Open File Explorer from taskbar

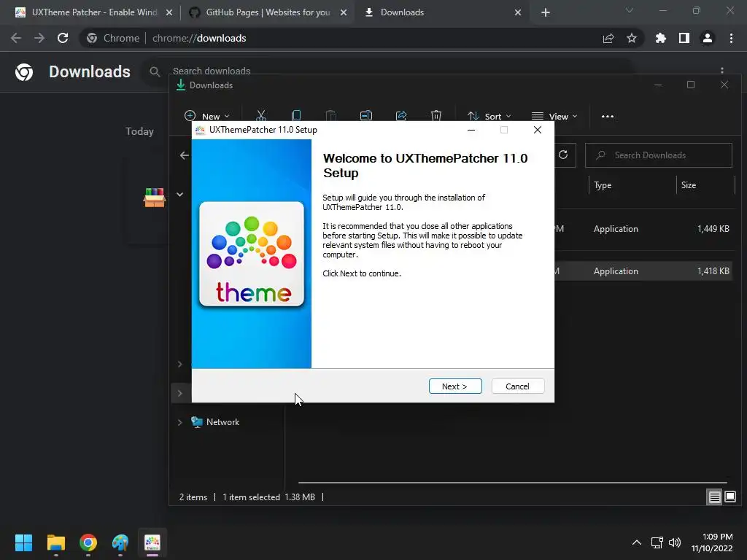click(x=55, y=542)
